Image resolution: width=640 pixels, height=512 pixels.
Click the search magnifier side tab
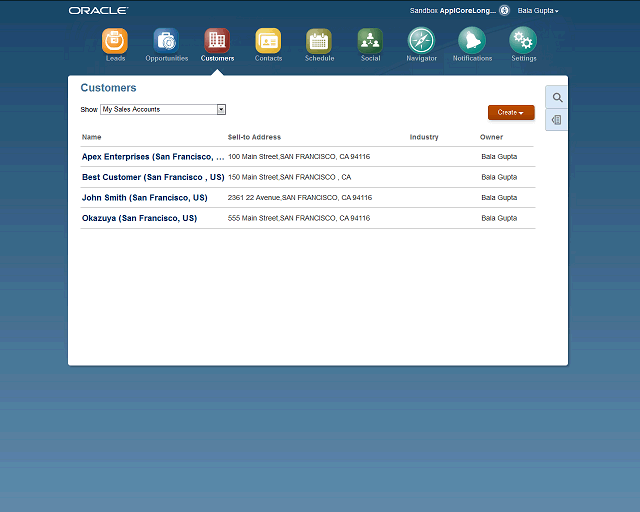pyautogui.click(x=557, y=98)
